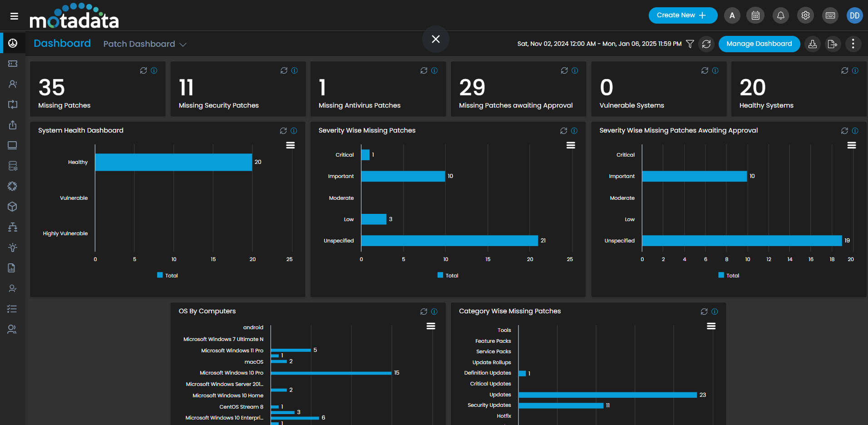Close the overlay with the X button

click(x=436, y=39)
